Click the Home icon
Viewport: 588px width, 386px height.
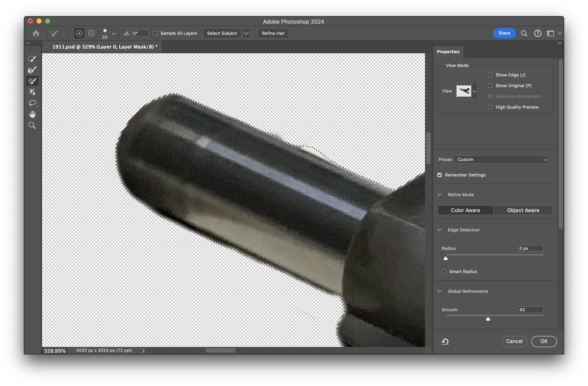click(36, 33)
